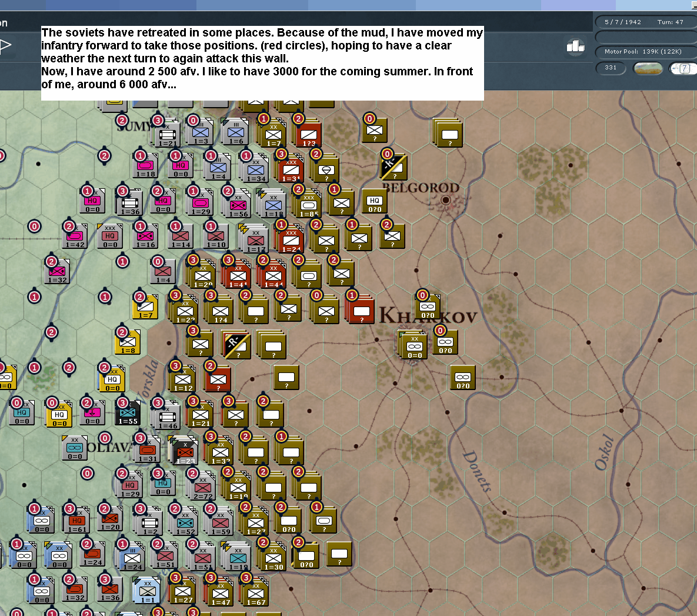Click the Belgorod city marker on the map
Viewport: 697px width, 616px height.
[445, 200]
